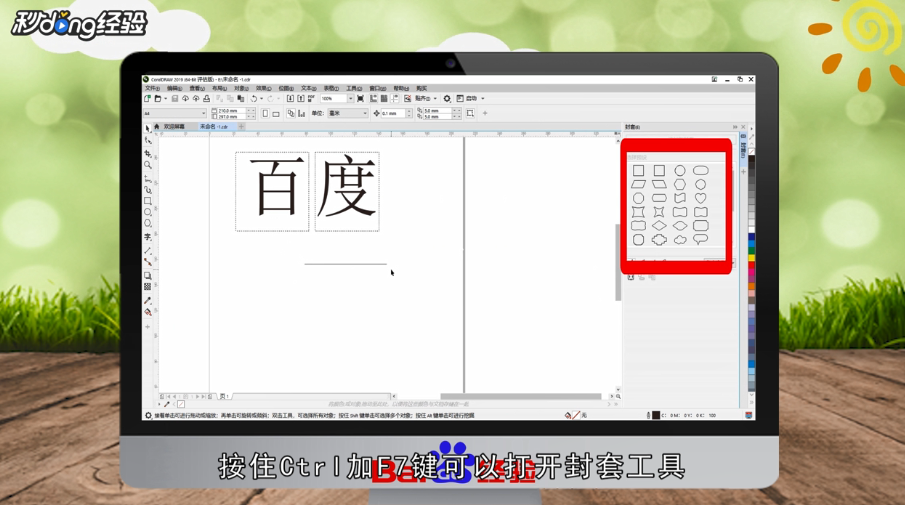Select the Polygon tool
This screenshot has height=505, width=905.
[x=148, y=223]
